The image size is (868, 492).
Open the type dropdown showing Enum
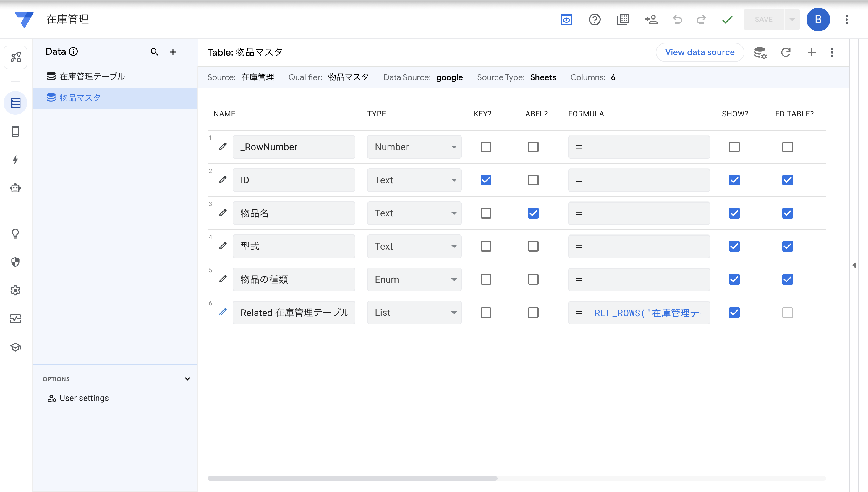pyautogui.click(x=414, y=279)
